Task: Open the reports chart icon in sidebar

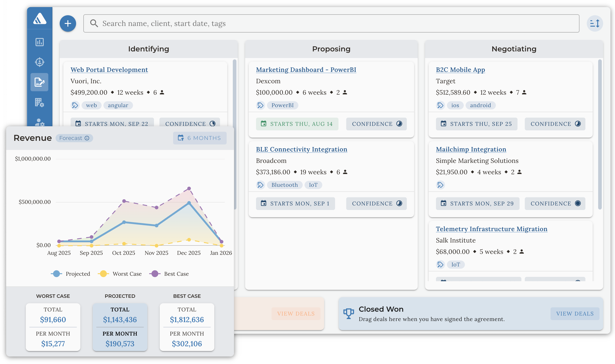Action: (x=40, y=42)
